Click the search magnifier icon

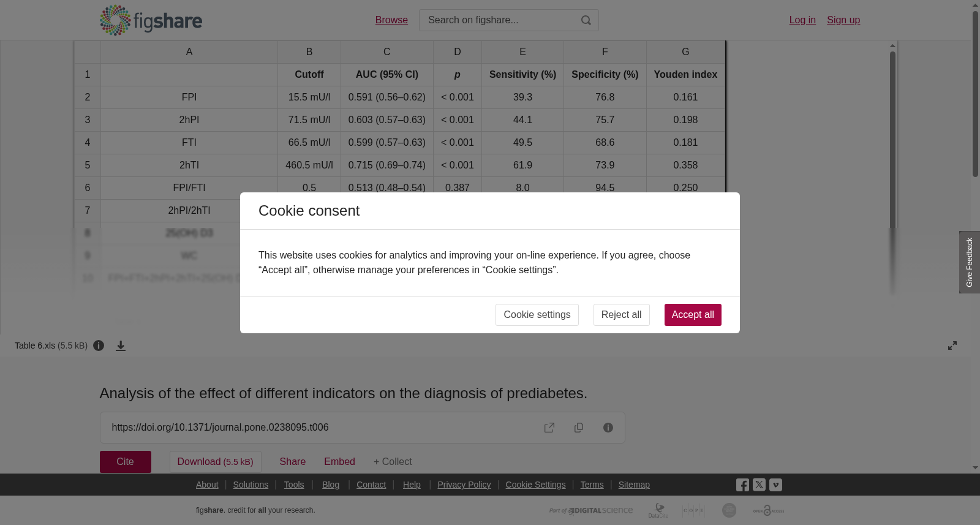pos(586,20)
